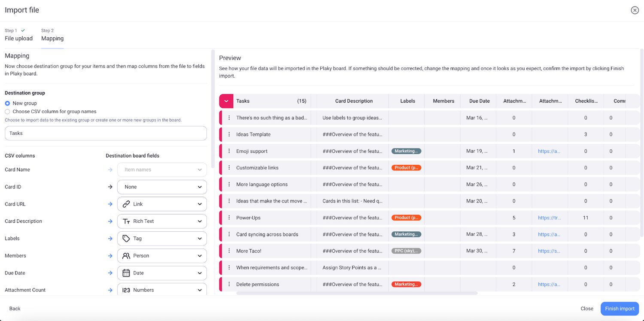Open three-dot menu for Emoji support row
The height and width of the screenshot is (321, 644).
pos(229,151)
